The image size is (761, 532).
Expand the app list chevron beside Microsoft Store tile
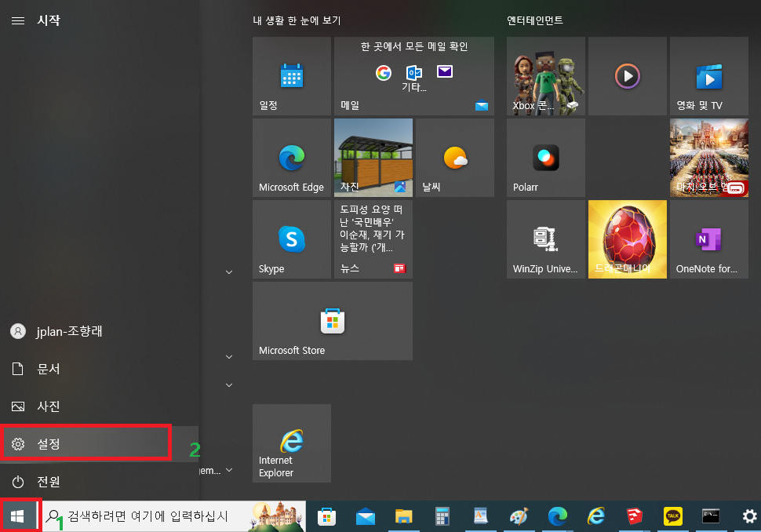tap(229, 357)
